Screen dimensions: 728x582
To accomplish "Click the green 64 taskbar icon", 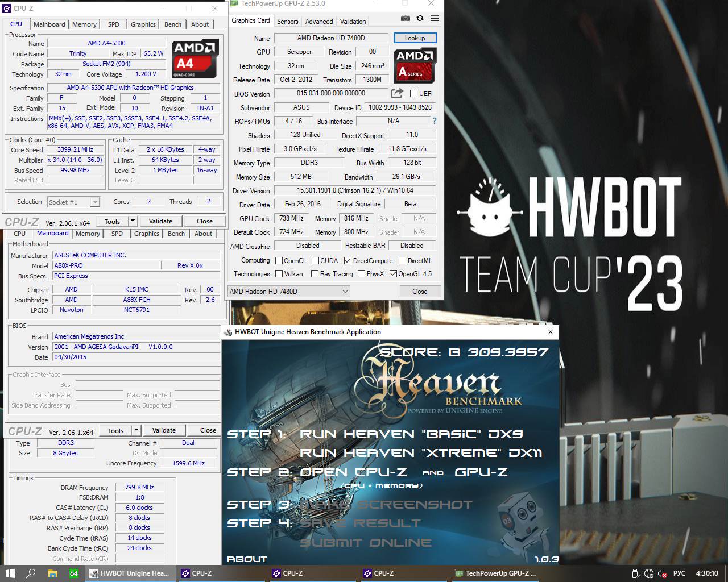I will click(x=74, y=573).
